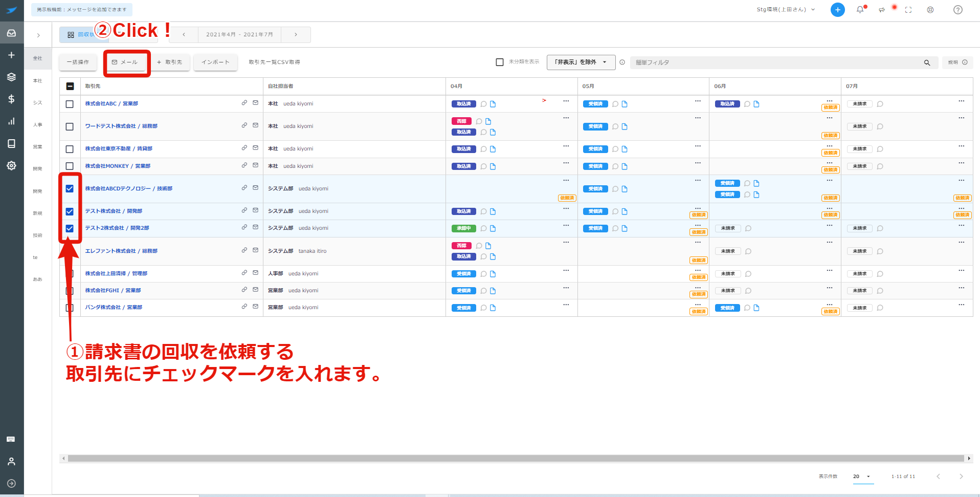This screenshot has width=980, height=497.
Task: Open the settings gear in left sidebar
Action: point(11,166)
